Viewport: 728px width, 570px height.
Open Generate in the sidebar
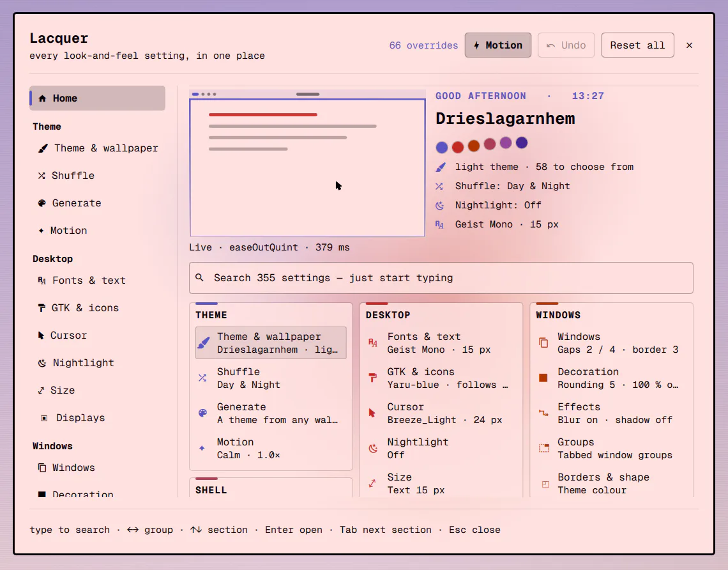pyautogui.click(x=98, y=203)
